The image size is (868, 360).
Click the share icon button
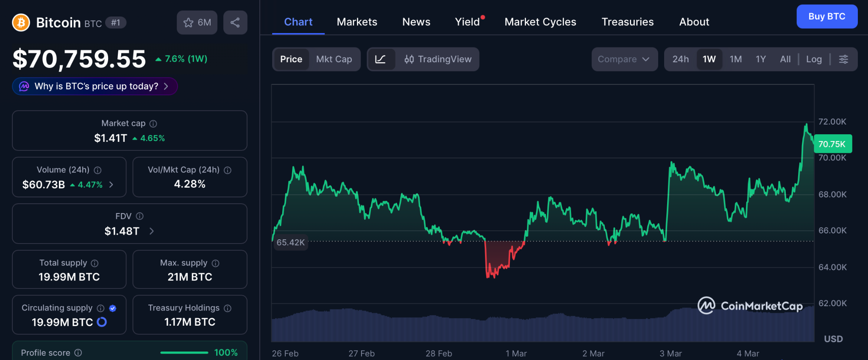click(235, 22)
